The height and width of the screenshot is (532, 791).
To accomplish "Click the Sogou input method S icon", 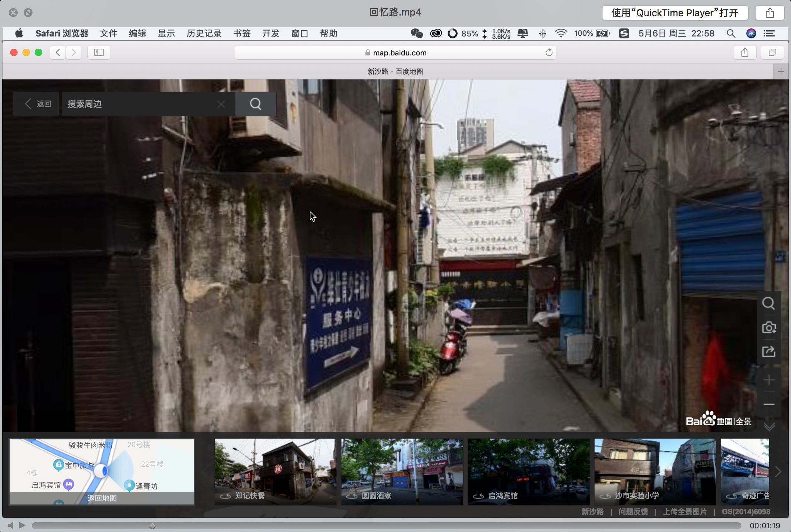I will pyautogui.click(x=624, y=34).
